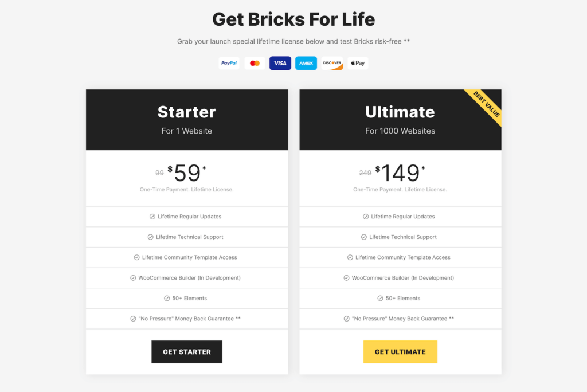Select the Starter plan header
587x392 pixels.
tap(187, 120)
